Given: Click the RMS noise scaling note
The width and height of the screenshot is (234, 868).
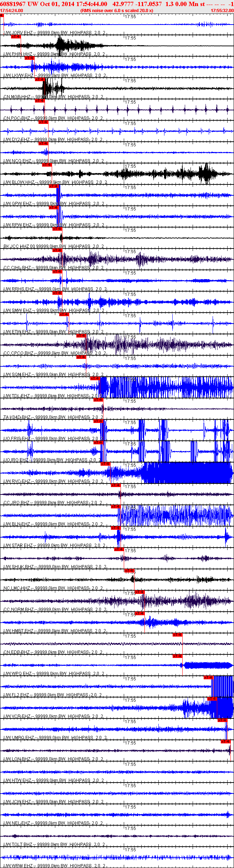Looking at the screenshot, I should click(117, 11).
